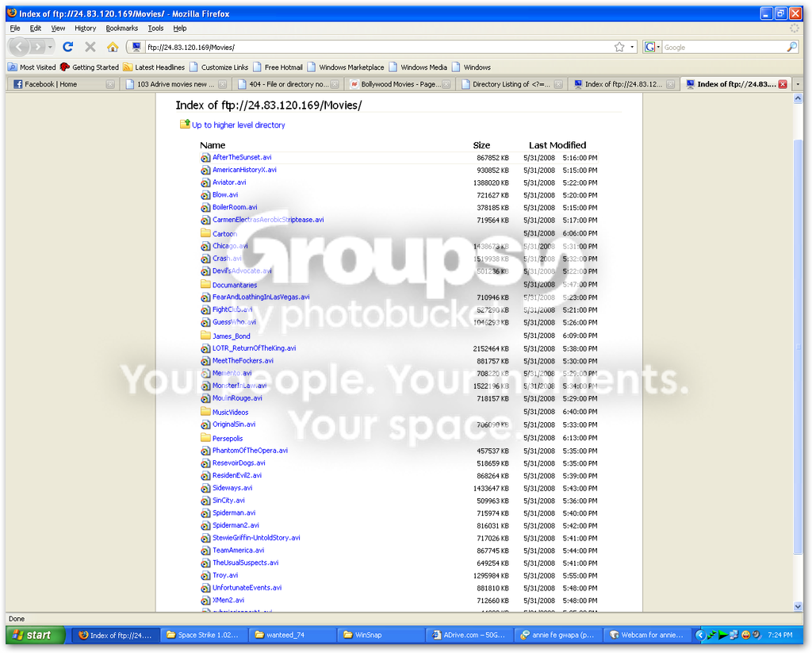
Task: Click the file icon beside XMen2.avi
Action: click(x=205, y=601)
